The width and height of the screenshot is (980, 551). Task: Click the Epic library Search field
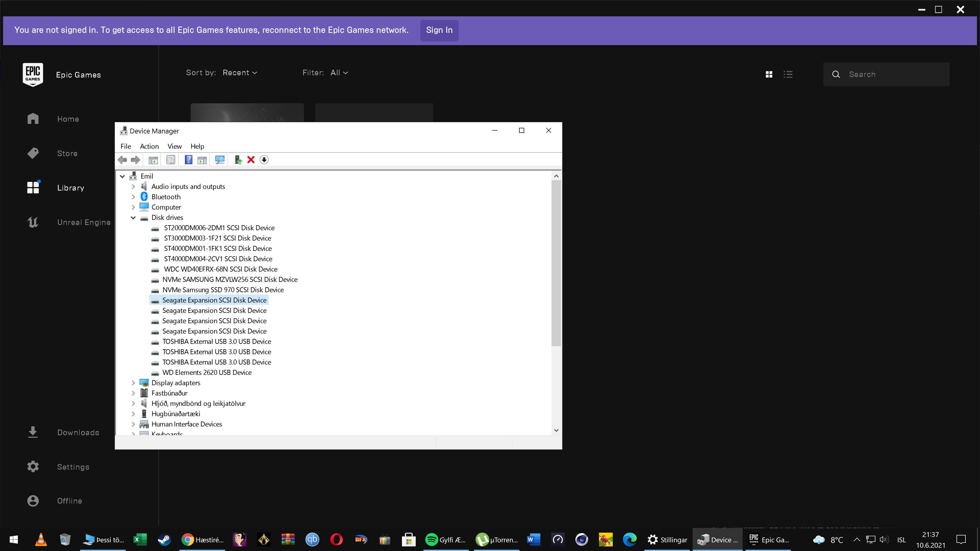point(894,74)
